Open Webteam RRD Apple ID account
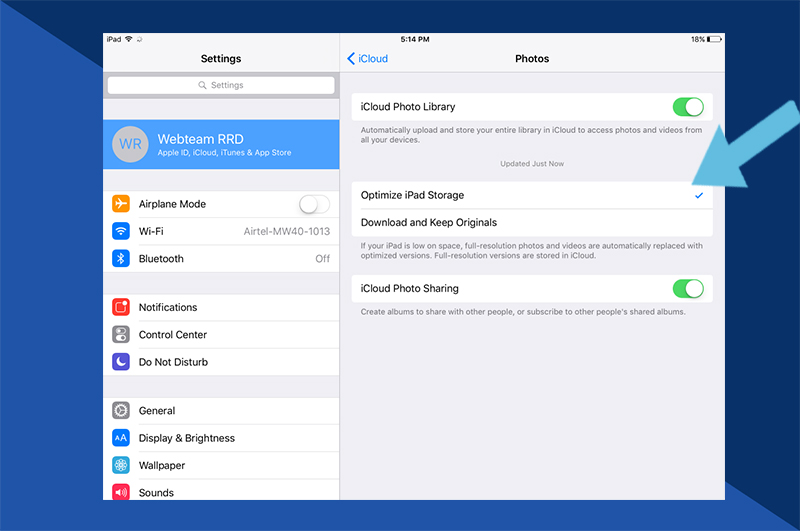 pos(221,144)
